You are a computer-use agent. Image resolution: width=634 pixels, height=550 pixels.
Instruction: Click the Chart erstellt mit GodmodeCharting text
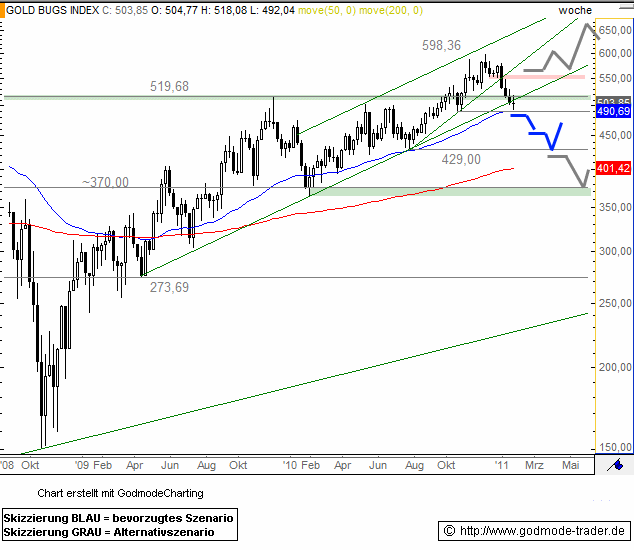pos(119,493)
